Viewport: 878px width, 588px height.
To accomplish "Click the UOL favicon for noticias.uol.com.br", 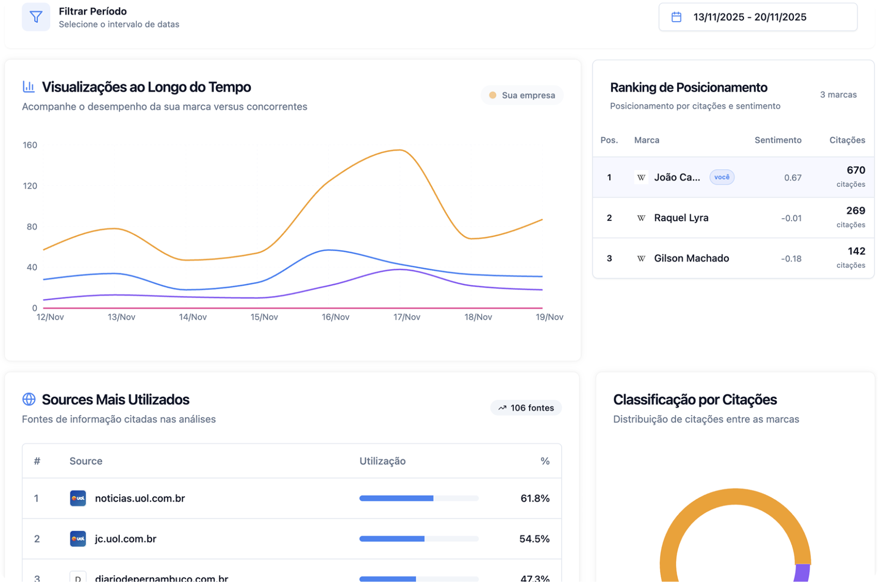I will [77, 498].
